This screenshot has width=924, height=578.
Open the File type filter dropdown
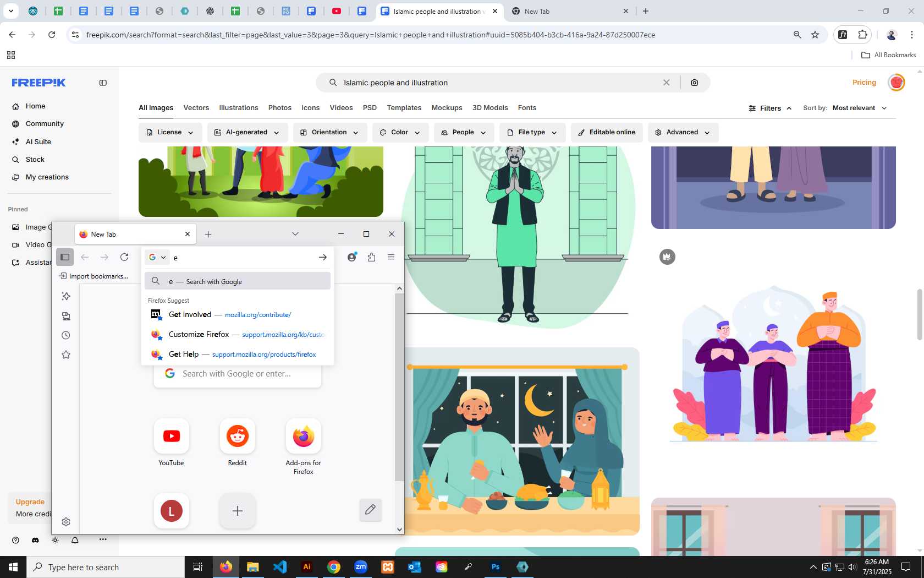pyautogui.click(x=532, y=133)
